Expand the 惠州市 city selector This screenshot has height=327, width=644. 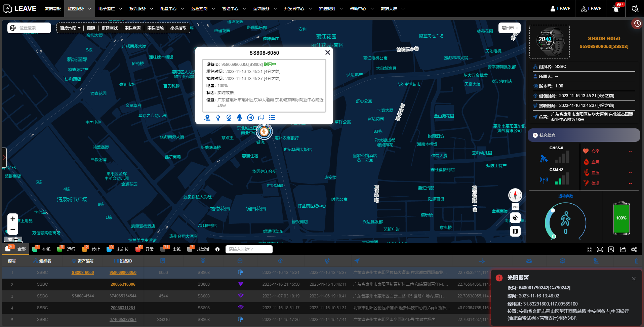(509, 28)
